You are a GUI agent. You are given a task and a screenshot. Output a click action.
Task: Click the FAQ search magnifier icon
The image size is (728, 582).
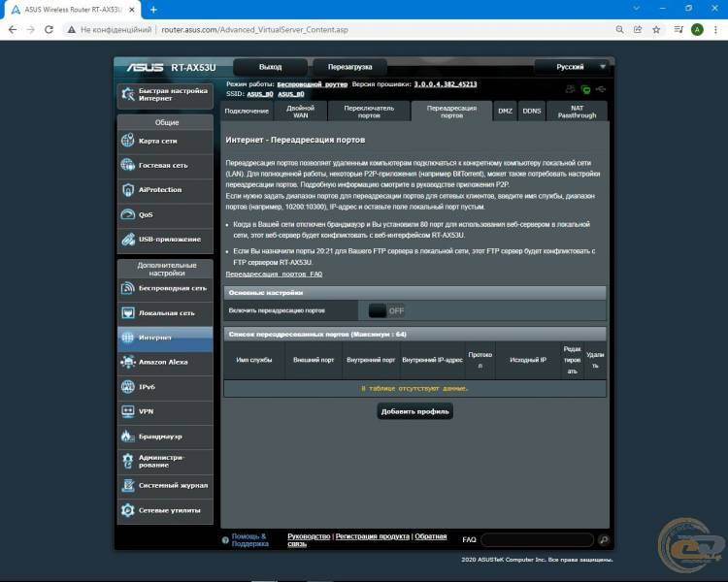pos(604,539)
